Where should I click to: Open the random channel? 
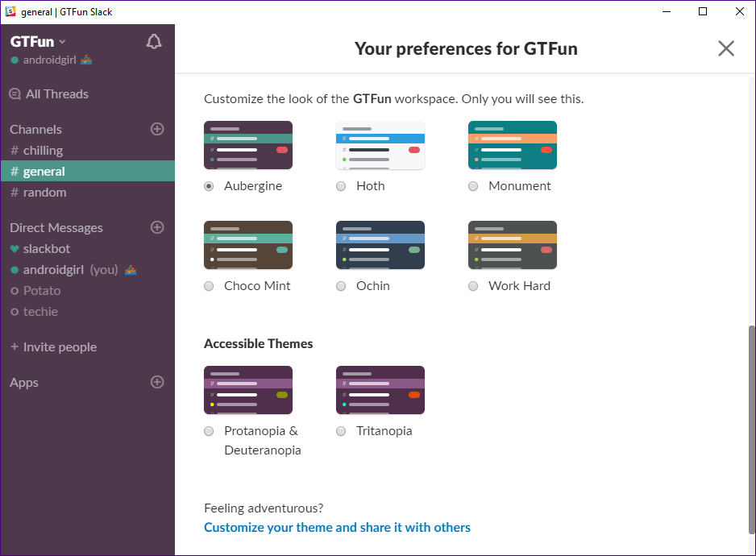(87, 193)
